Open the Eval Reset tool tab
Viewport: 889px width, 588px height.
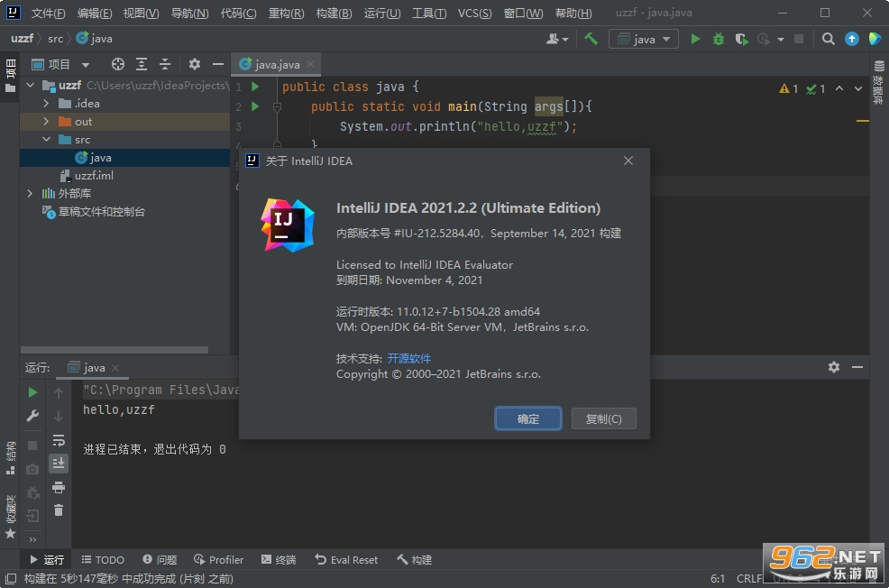coord(346,560)
